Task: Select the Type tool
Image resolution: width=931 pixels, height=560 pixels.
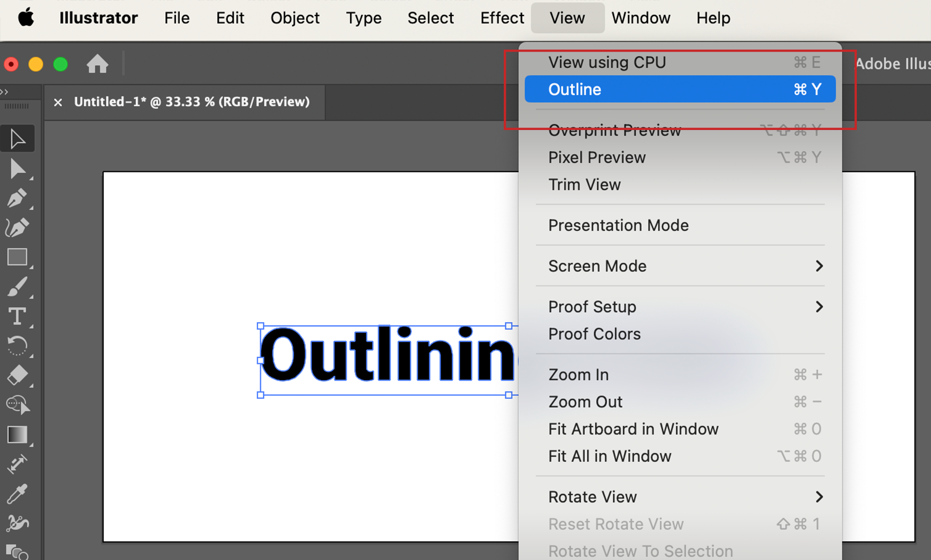Action: pos(17,316)
